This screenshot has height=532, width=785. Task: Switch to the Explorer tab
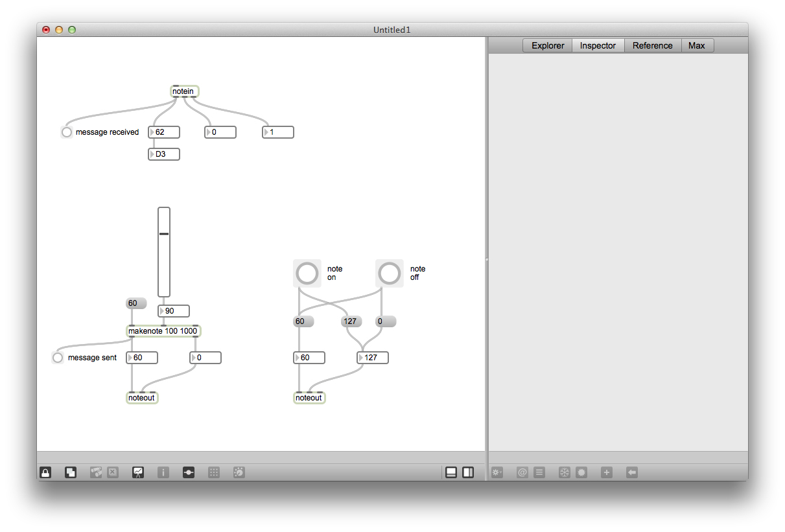pos(548,45)
